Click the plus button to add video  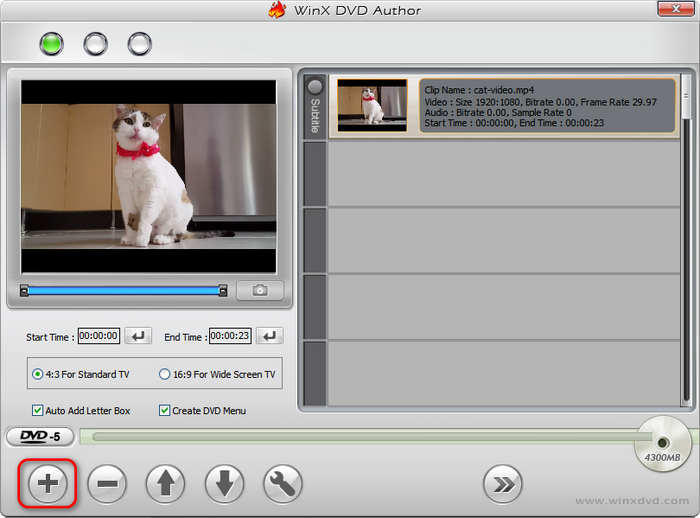[48, 484]
